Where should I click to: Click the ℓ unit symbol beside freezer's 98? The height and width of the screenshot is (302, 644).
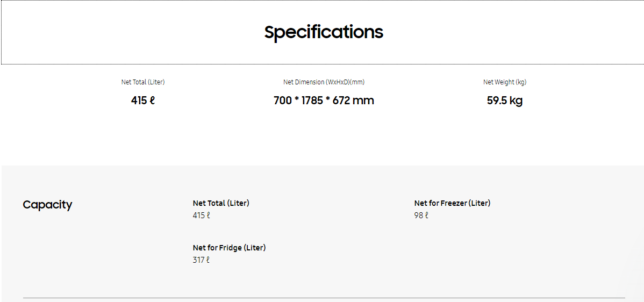[x=427, y=215]
